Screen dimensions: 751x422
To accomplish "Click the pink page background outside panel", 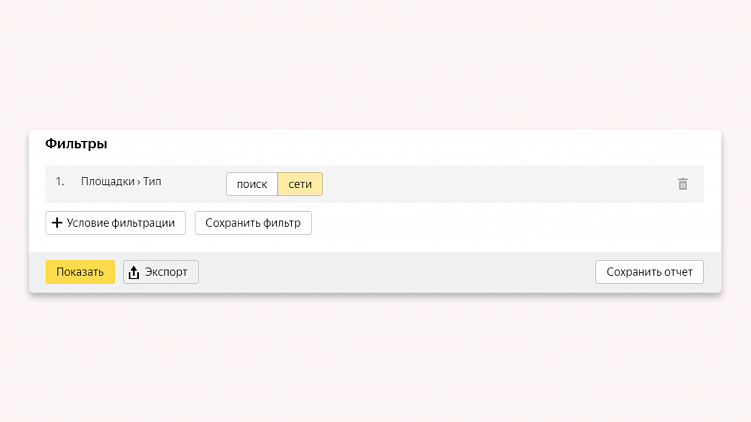I will pos(375,60).
